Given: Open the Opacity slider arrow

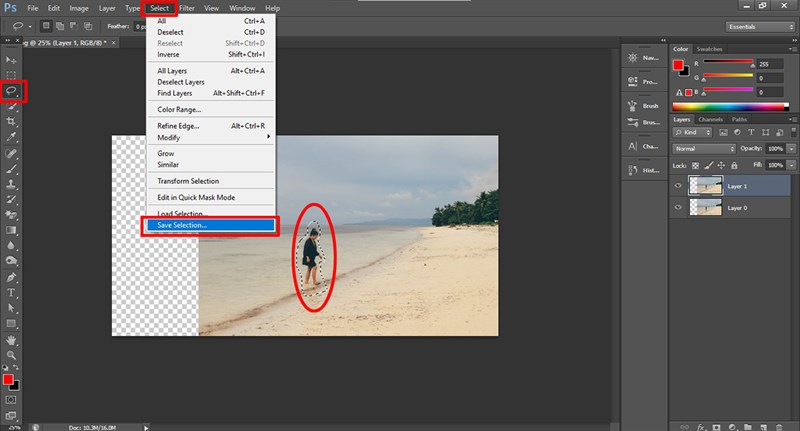Looking at the screenshot, I should pyautogui.click(x=791, y=148).
